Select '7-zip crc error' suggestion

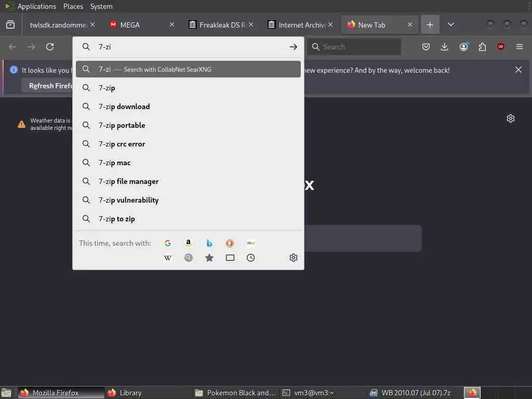188,144
